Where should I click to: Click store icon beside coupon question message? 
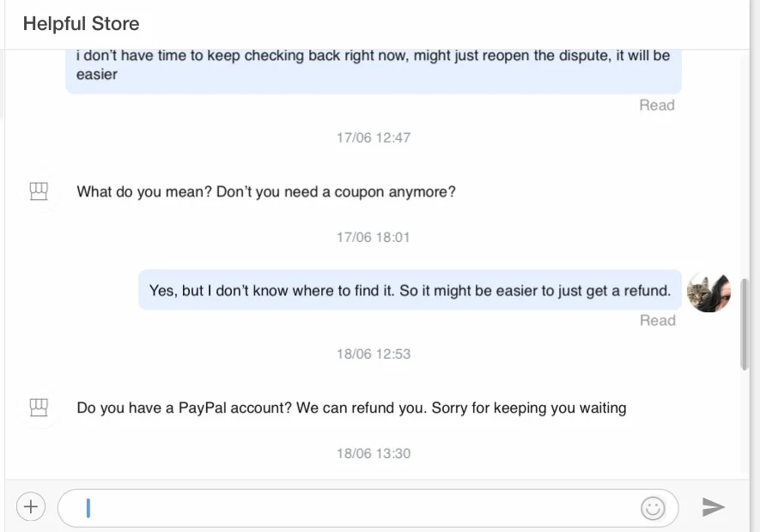pos(39,191)
